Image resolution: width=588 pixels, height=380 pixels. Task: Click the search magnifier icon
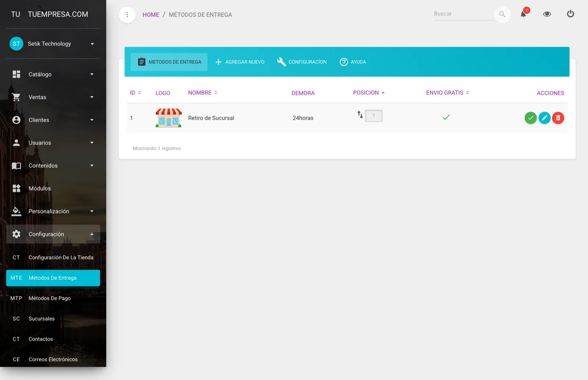(502, 14)
